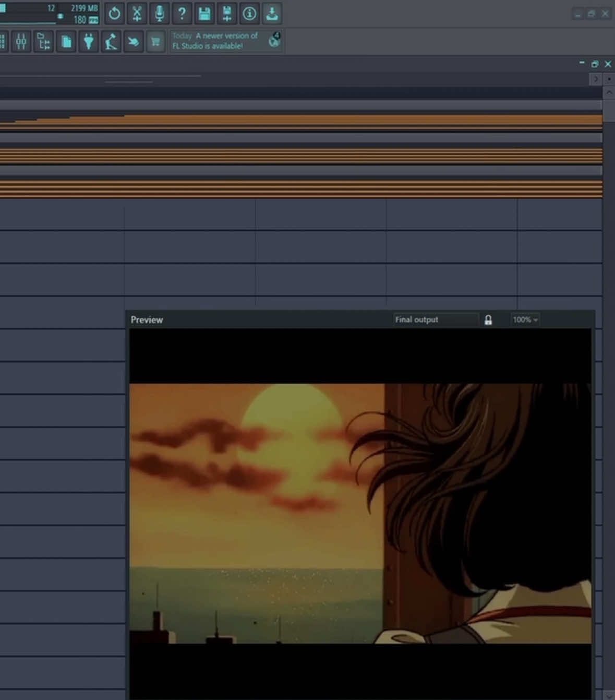615x700 pixels.
Task: Open the Final output dropdown in Preview
Action: coord(436,319)
